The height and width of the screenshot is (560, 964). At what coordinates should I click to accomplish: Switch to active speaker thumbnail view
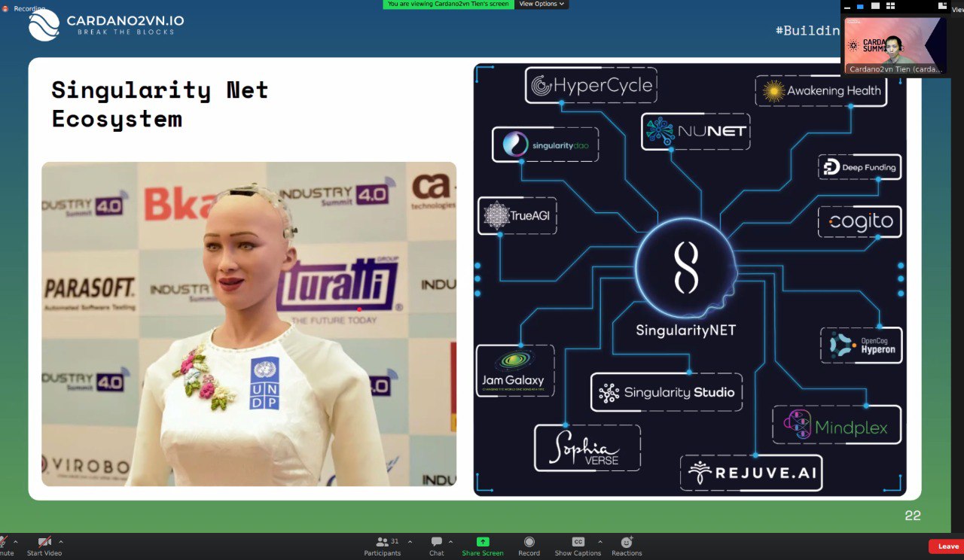(x=861, y=6)
